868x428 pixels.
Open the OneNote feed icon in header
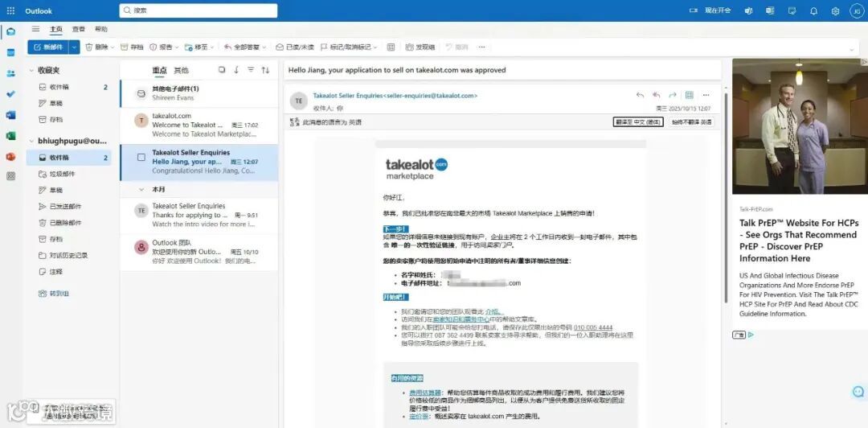point(770,10)
